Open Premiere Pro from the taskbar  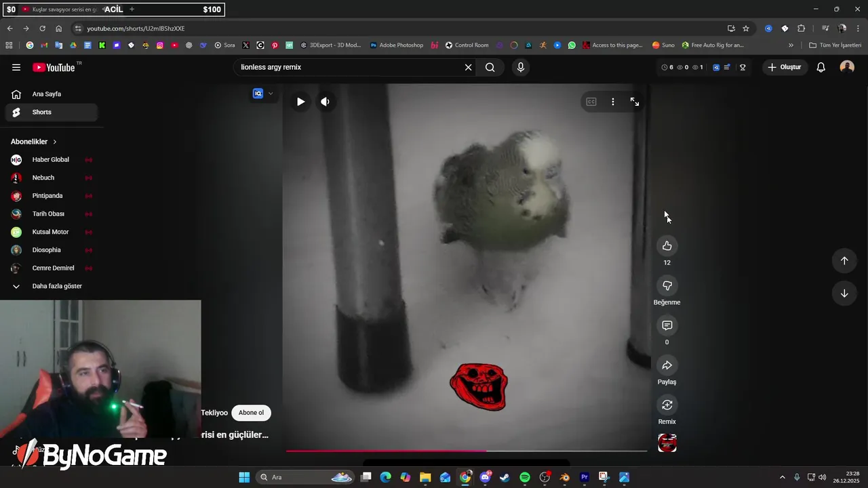click(585, 477)
